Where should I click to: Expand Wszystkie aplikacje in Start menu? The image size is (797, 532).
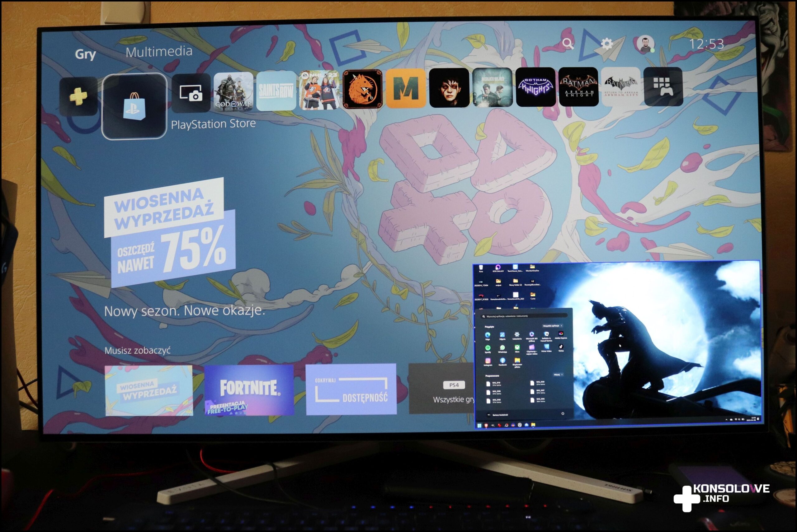tap(552, 326)
